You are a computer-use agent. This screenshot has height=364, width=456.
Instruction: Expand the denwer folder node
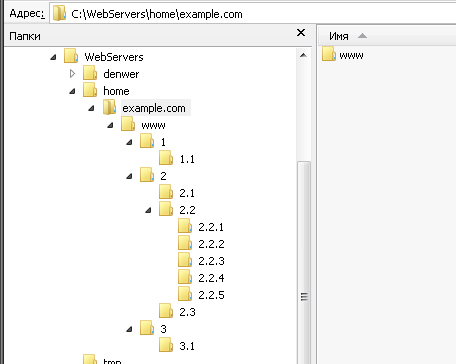[x=72, y=73]
